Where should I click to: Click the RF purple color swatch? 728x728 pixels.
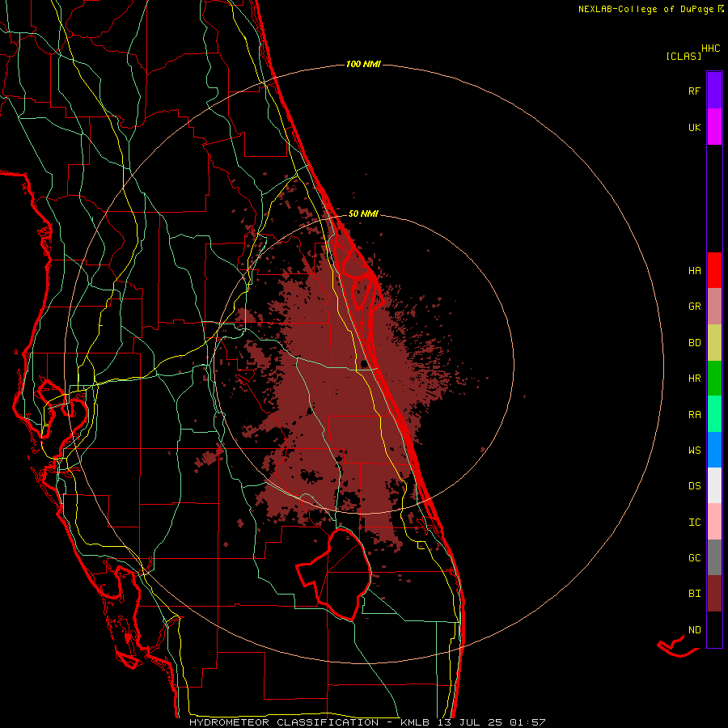(x=714, y=91)
